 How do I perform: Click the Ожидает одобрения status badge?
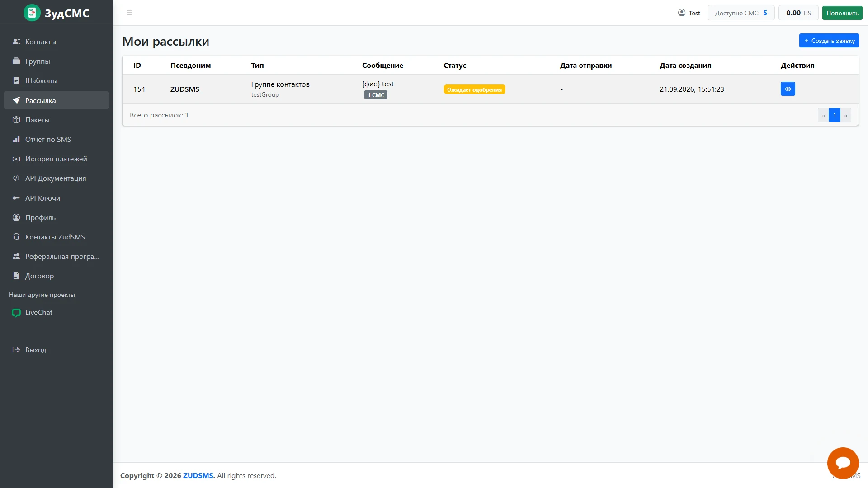coord(474,89)
